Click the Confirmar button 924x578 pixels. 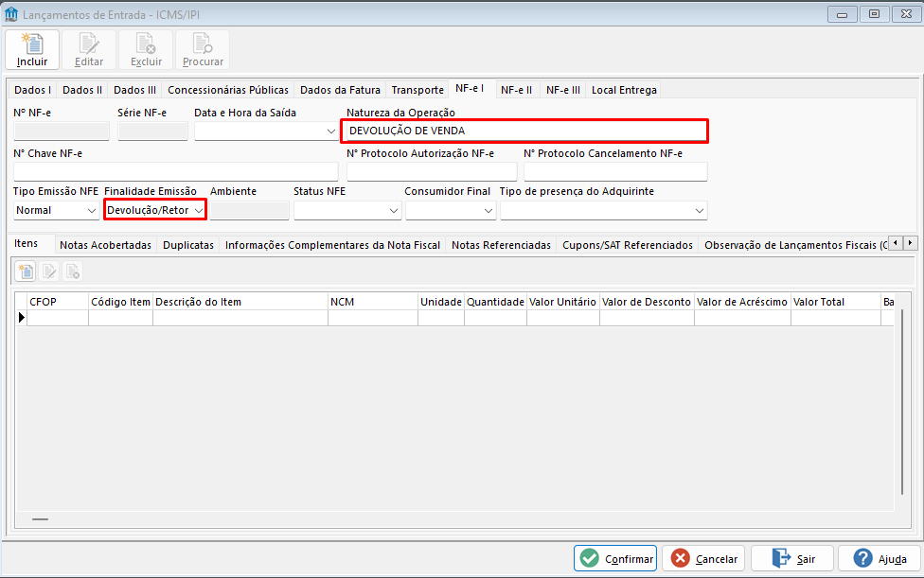[615, 558]
